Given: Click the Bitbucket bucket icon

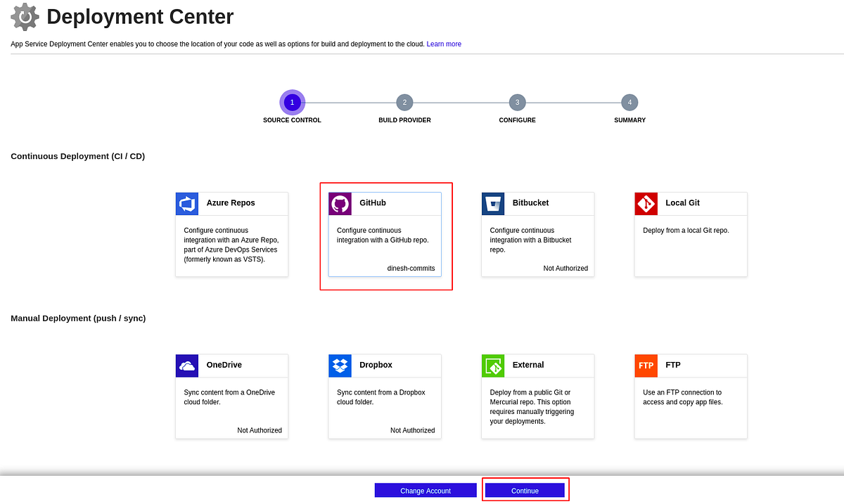Looking at the screenshot, I should tap(493, 203).
